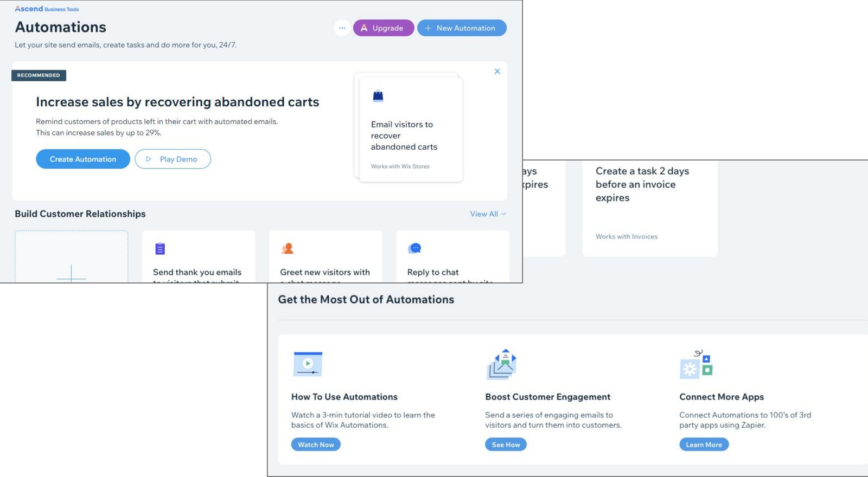Screen dimensions: 868x477
Task: Open the Email visitors to recover abandoned carts card
Action: (411, 130)
